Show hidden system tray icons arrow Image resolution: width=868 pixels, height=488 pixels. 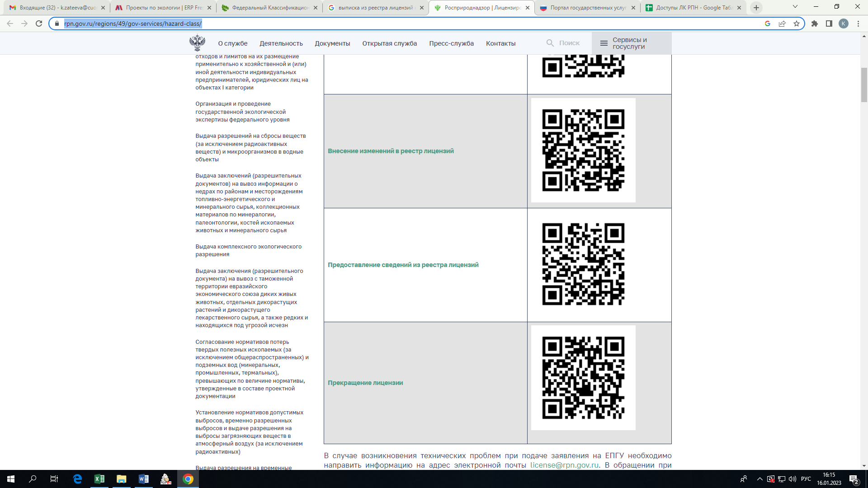(x=760, y=479)
